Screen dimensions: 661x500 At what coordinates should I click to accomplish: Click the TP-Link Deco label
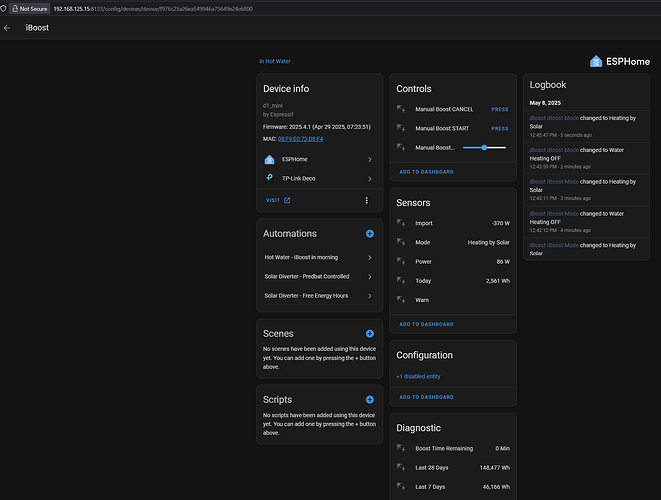coord(298,178)
